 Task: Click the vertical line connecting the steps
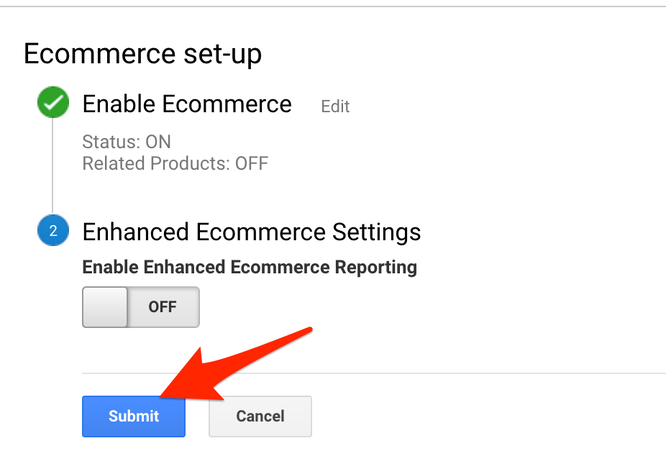click(x=52, y=170)
